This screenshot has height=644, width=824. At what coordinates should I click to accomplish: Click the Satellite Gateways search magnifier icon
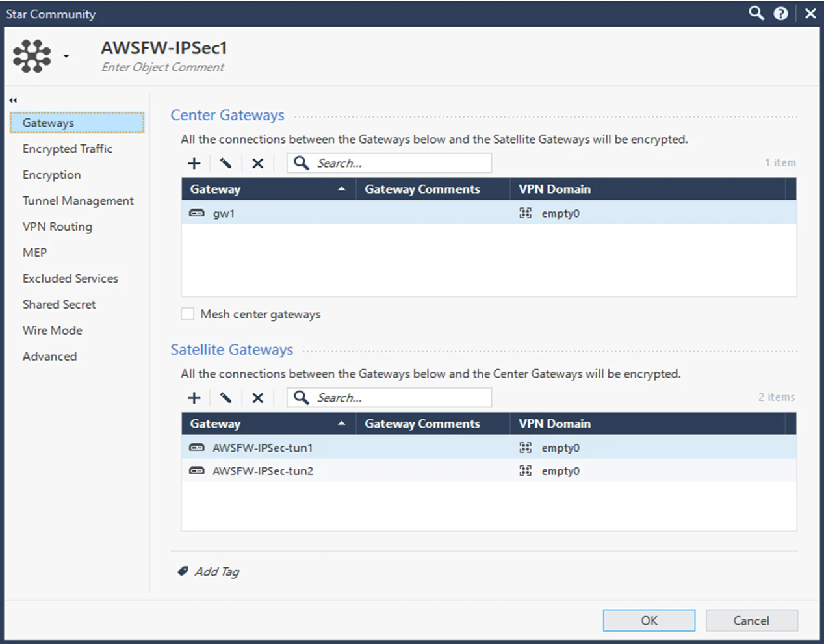coord(301,397)
